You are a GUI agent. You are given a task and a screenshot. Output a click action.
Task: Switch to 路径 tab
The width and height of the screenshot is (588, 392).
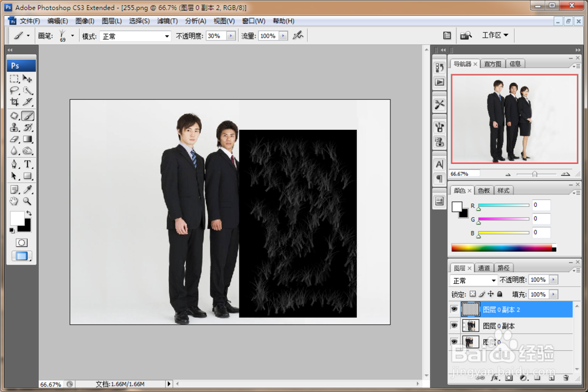[x=503, y=268]
